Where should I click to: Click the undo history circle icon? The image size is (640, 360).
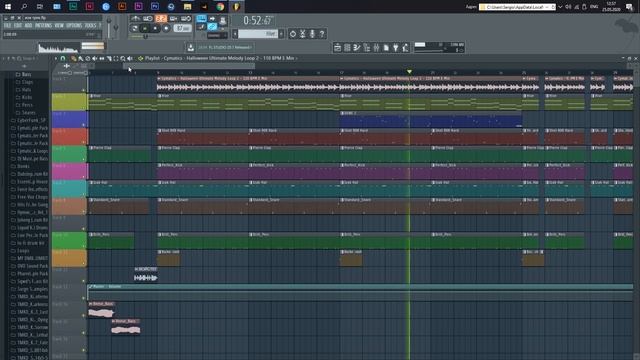pos(293,34)
